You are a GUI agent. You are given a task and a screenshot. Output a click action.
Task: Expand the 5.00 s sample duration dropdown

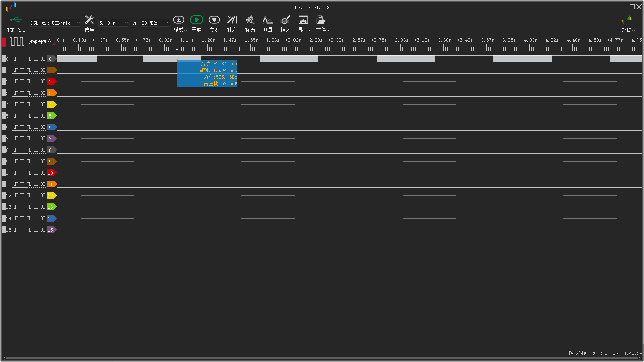tap(113, 23)
